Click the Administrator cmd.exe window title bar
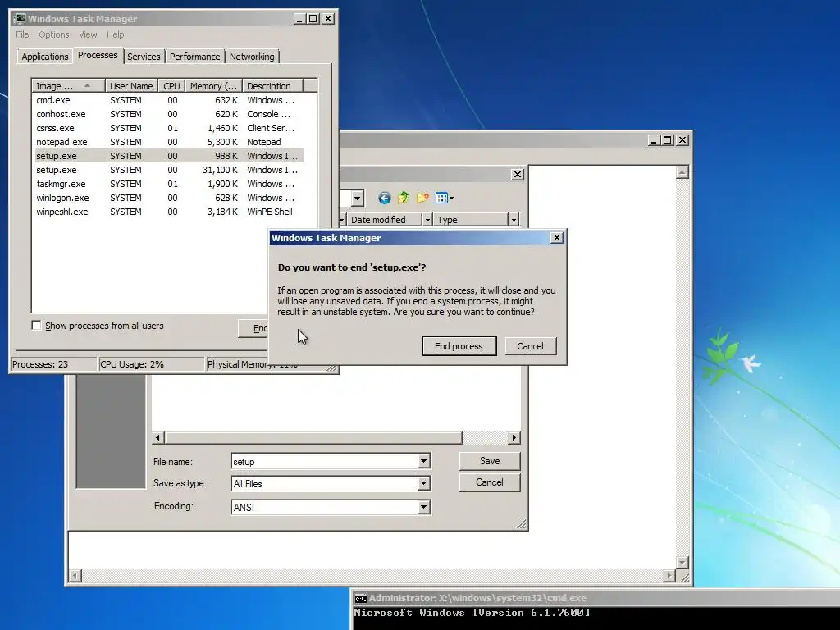Image resolution: width=840 pixels, height=630 pixels. 595,598
